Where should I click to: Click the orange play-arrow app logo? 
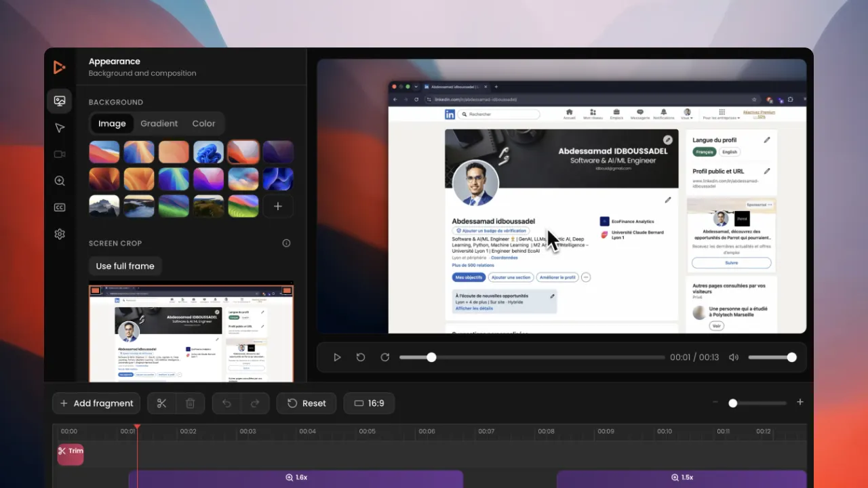pos(59,66)
